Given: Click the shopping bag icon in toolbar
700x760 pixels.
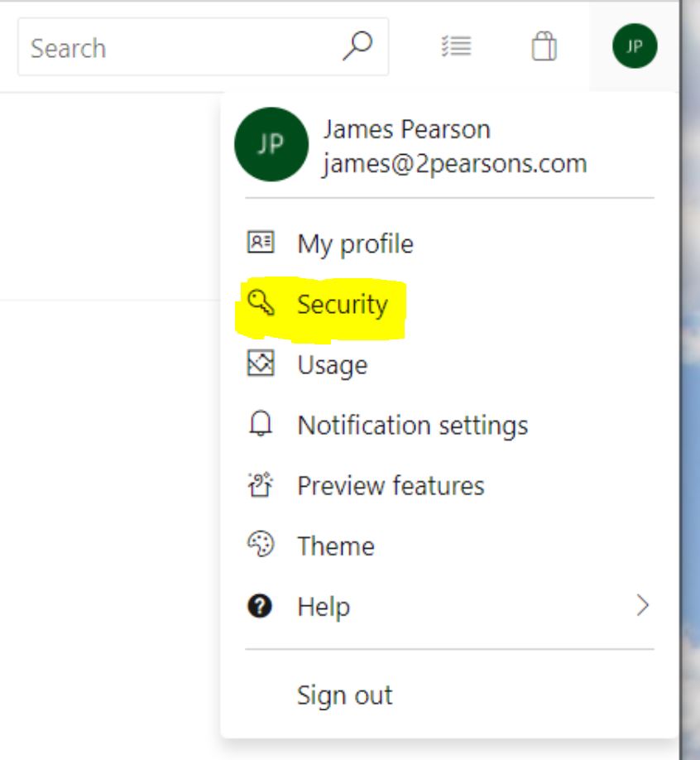Looking at the screenshot, I should (542, 47).
